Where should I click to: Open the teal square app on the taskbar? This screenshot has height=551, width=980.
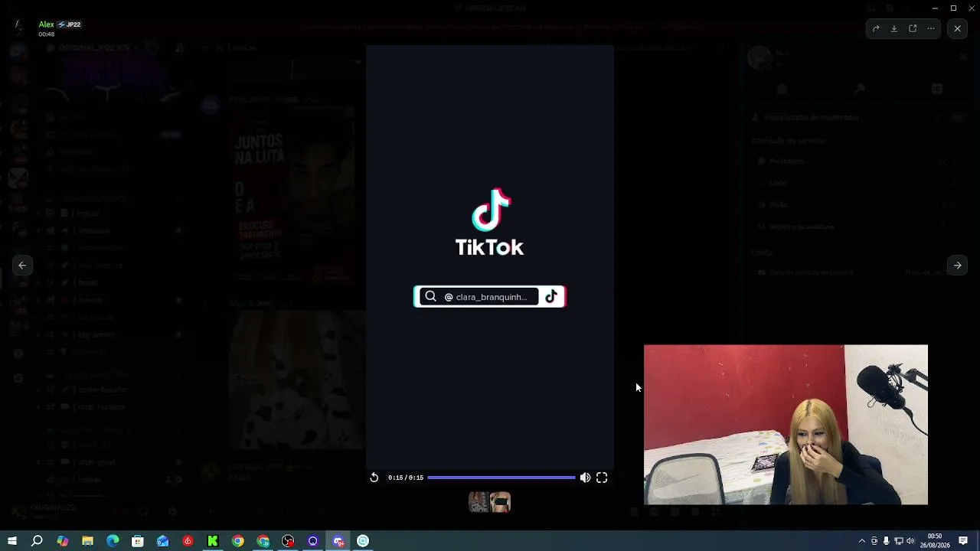tap(363, 541)
